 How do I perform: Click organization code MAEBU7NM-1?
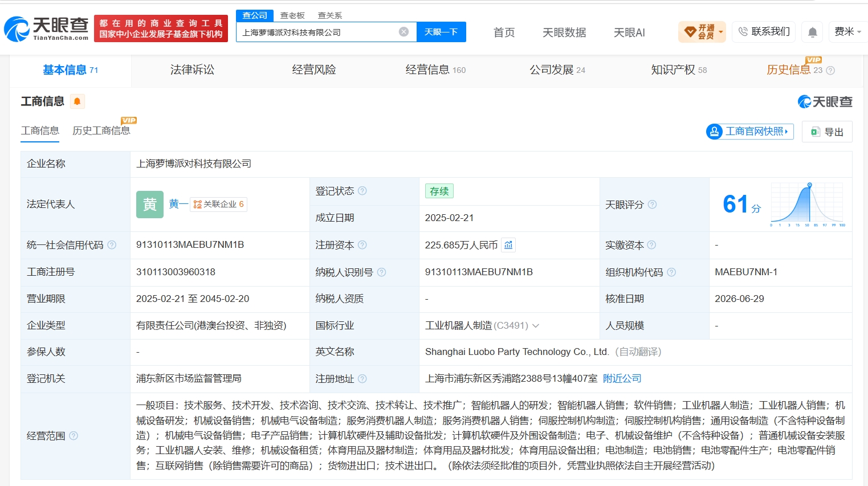(x=746, y=272)
